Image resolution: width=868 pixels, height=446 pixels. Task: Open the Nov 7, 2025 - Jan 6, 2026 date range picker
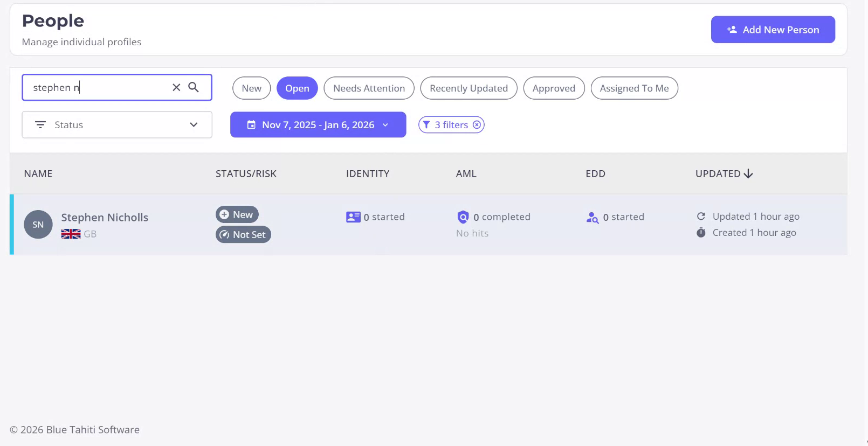click(318, 125)
